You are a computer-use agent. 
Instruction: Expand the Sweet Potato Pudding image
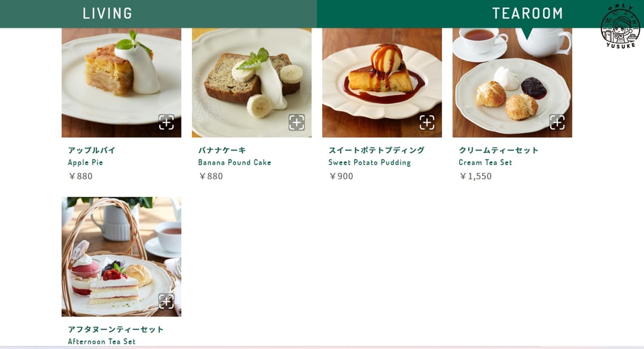[427, 122]
